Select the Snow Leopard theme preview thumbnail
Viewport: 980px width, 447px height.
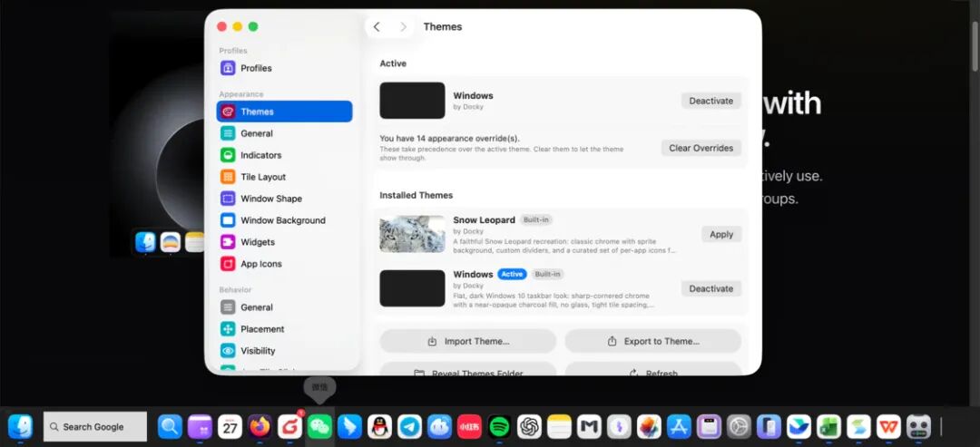pyautogui.click(x=413, y=234)
